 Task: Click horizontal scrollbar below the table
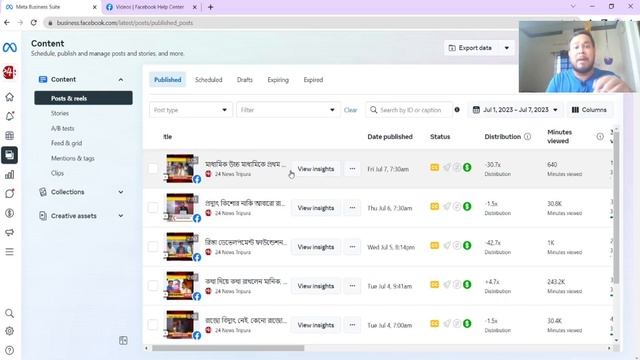click(228, 348)
